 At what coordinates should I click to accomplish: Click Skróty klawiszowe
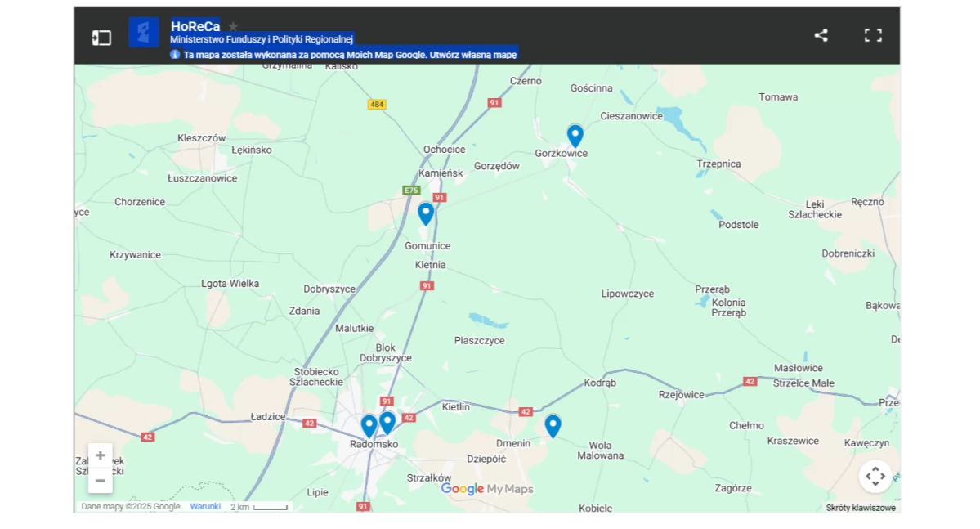point(860,507)
